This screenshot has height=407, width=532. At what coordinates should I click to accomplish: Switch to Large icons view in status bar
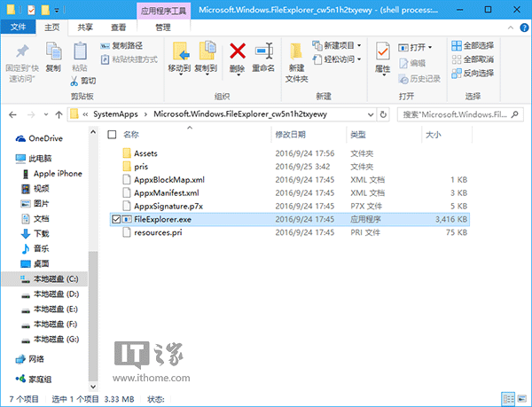pos(521,399)
